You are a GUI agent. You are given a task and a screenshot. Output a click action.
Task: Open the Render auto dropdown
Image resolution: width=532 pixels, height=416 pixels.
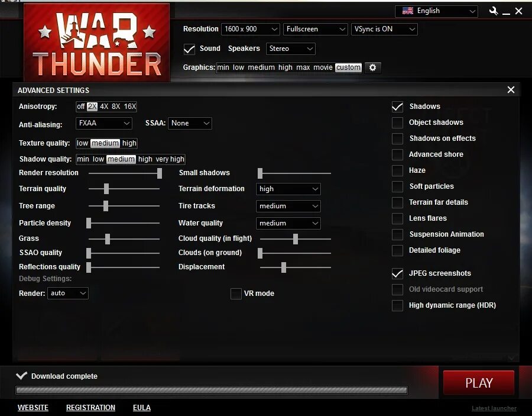68,293
